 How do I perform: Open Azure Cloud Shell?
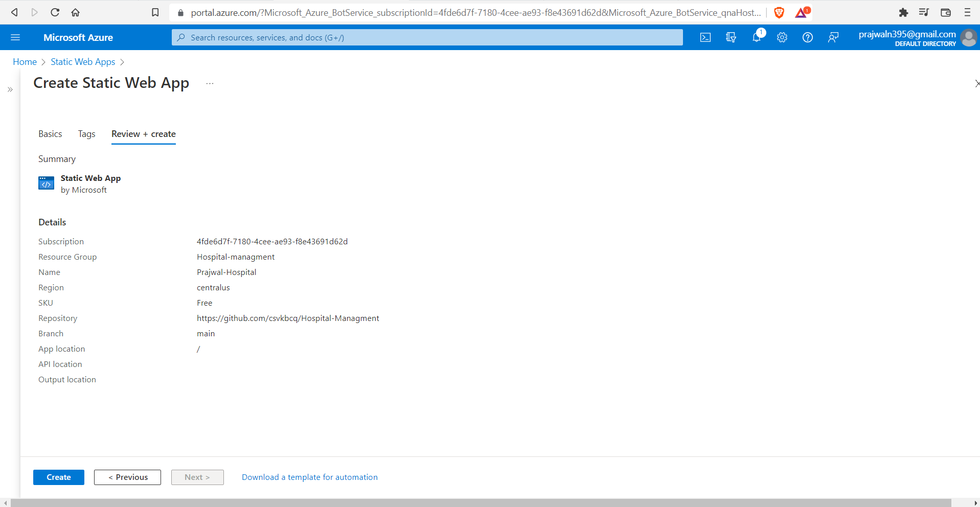pyautogui.click(x=705, y=37)
